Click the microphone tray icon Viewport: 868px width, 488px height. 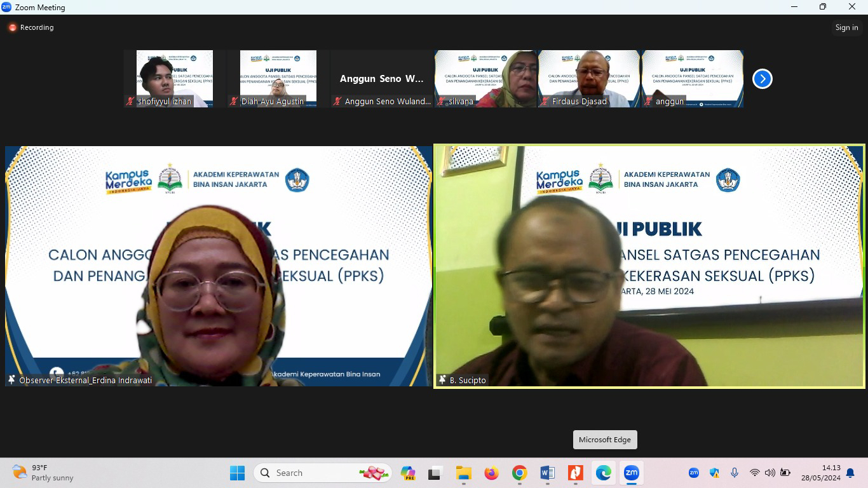click(x=735, y=473)
